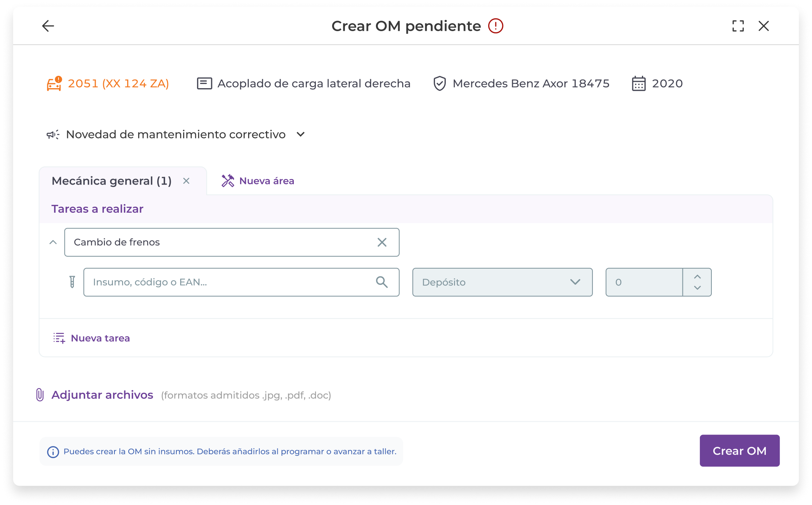Decrease quantity with stepper down arrow
This screenshot has height=505, width=812.
[697, 288]
